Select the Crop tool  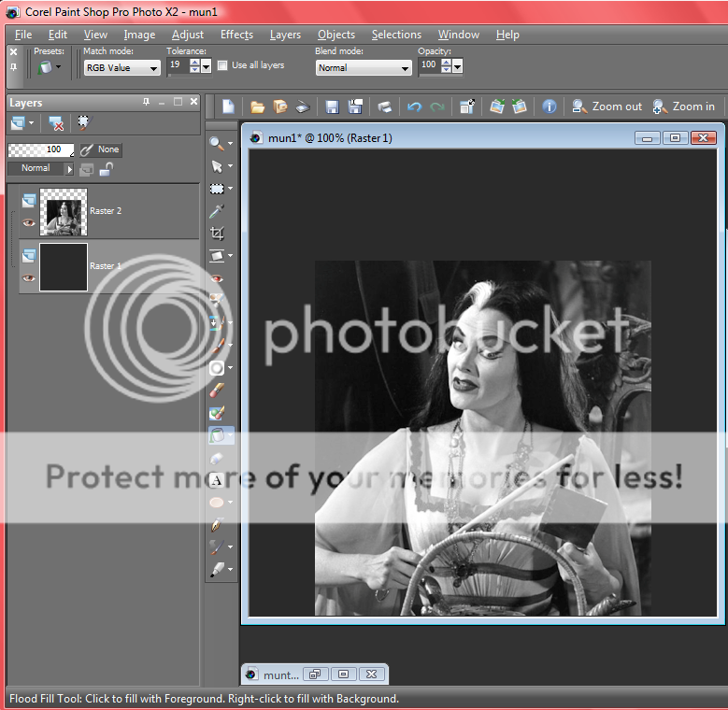[217, 234]
